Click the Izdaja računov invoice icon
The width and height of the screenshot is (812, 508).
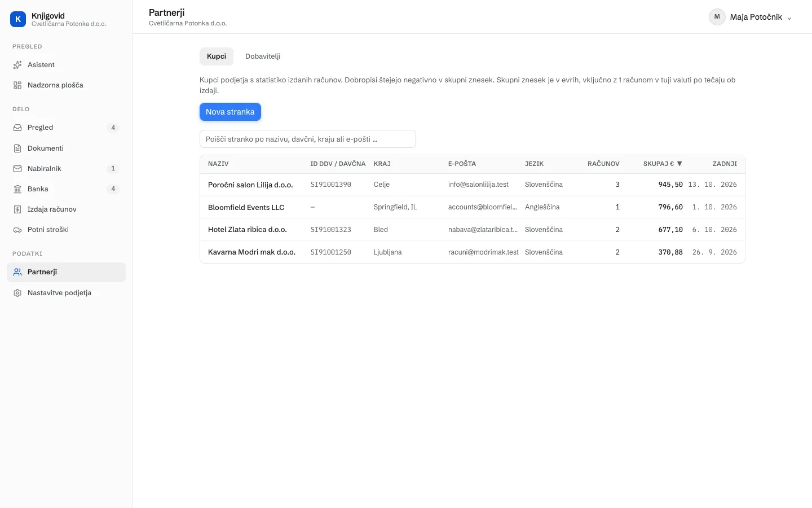coord(17,209)
